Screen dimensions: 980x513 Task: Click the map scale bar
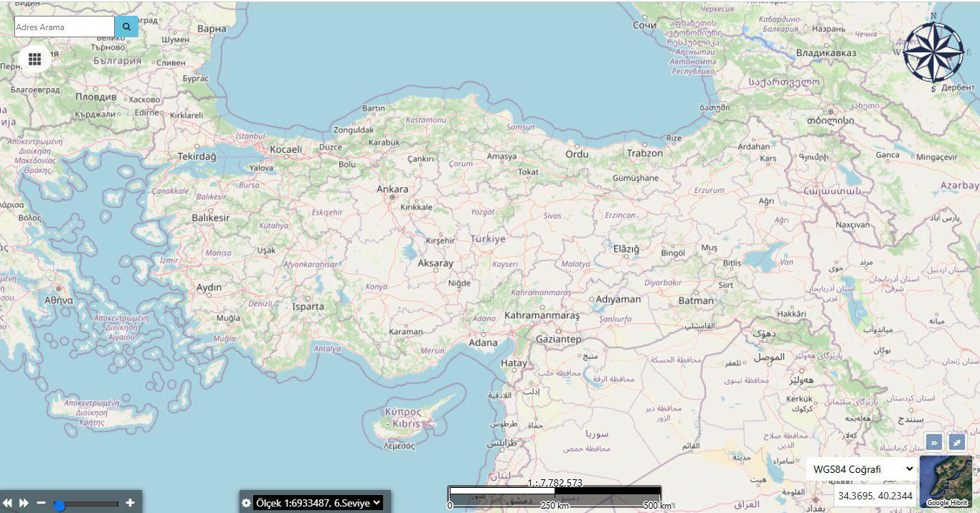click(x=555, y=494)
